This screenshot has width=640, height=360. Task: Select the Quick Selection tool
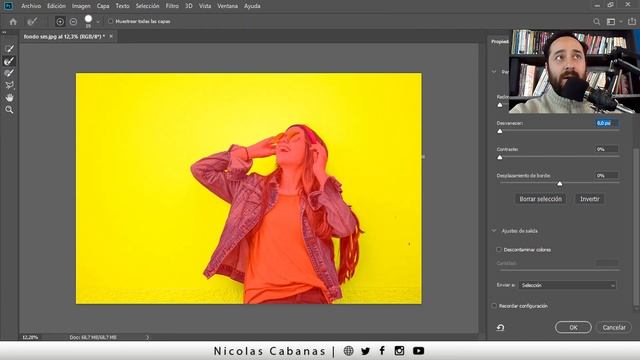tap(9, 49)
